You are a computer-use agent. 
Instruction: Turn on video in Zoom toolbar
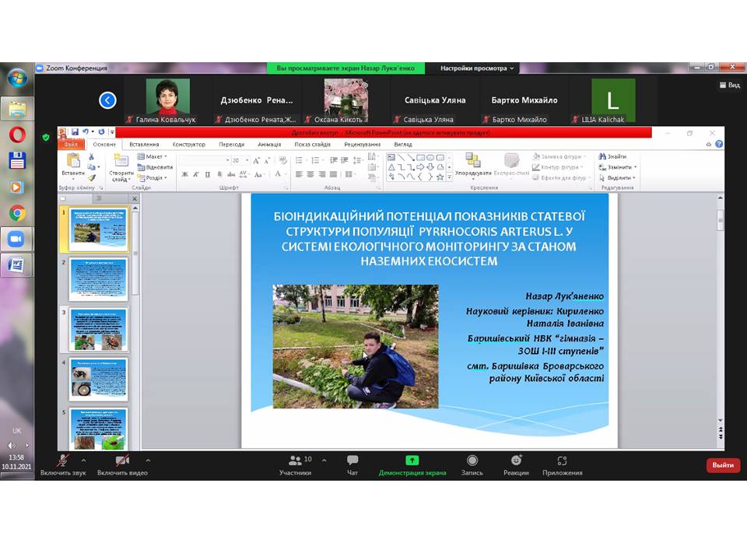tap(122, 460)
